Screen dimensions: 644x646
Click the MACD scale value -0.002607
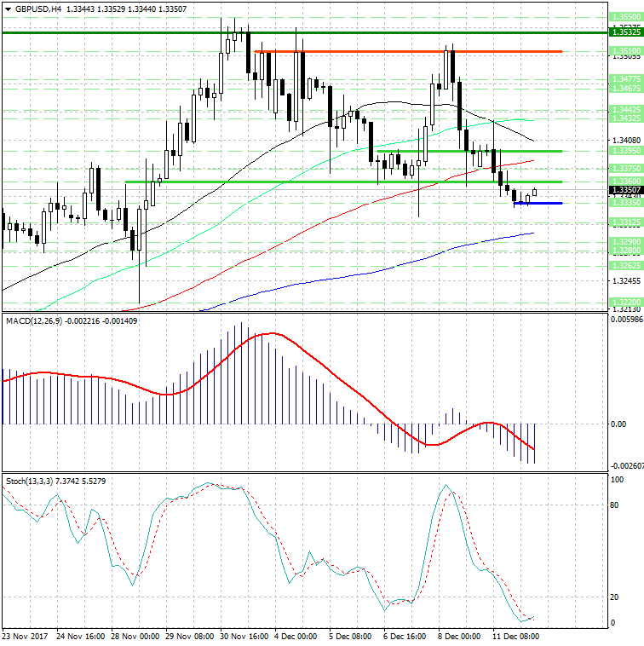(627, 466)
